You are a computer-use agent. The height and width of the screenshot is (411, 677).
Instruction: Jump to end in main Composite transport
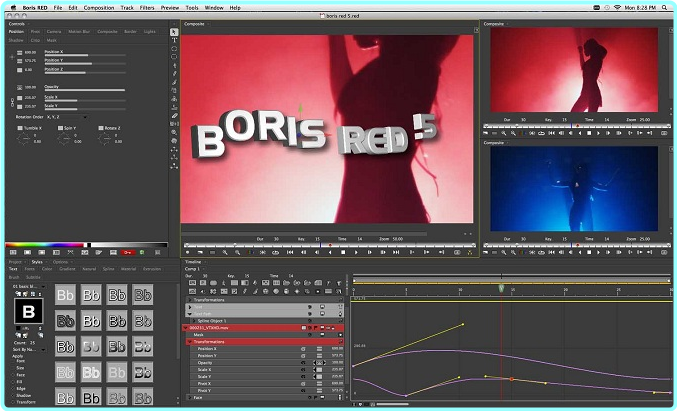click(396, 252)
